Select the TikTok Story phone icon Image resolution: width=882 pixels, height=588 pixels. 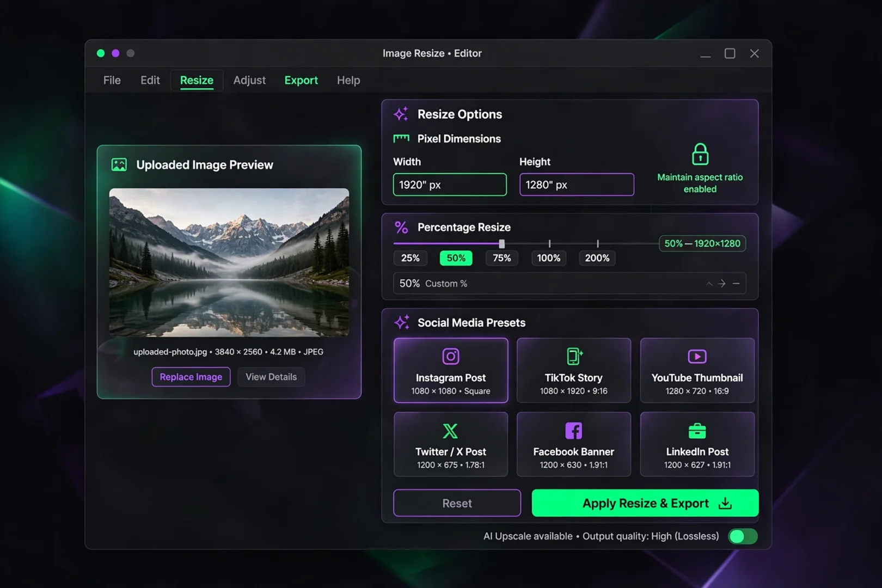click(x=574, y=357)
